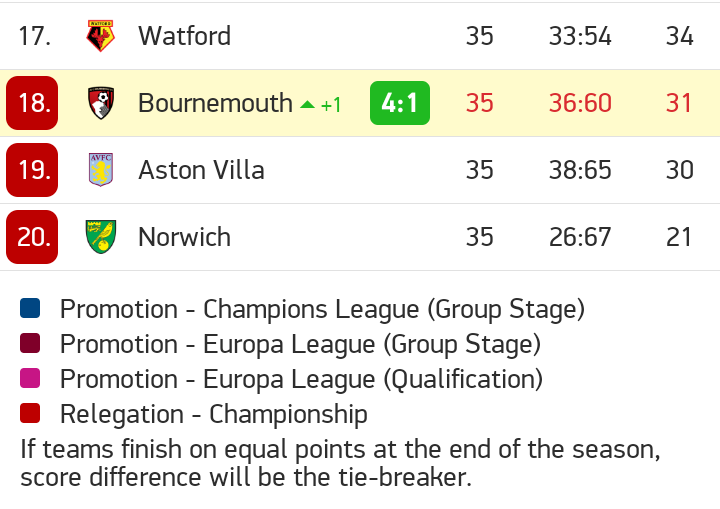Click Bournemouth's 36:60 goals score
This screenshot has width=720, height=509.
click(580, 103)
